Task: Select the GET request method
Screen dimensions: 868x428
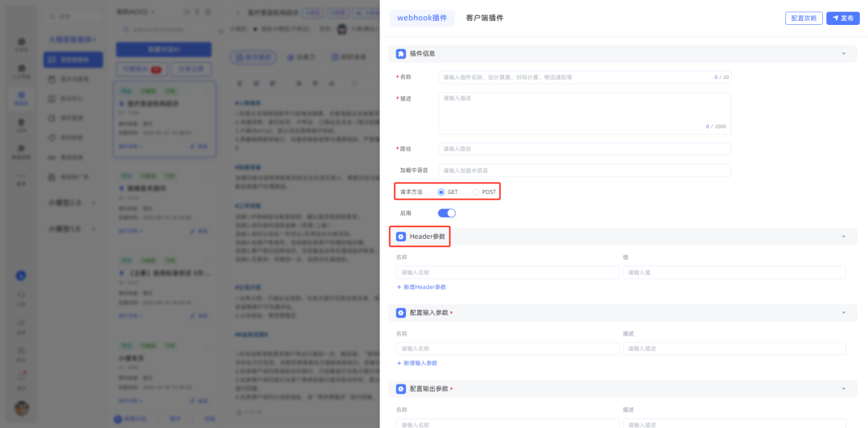Action: (441, 192)
